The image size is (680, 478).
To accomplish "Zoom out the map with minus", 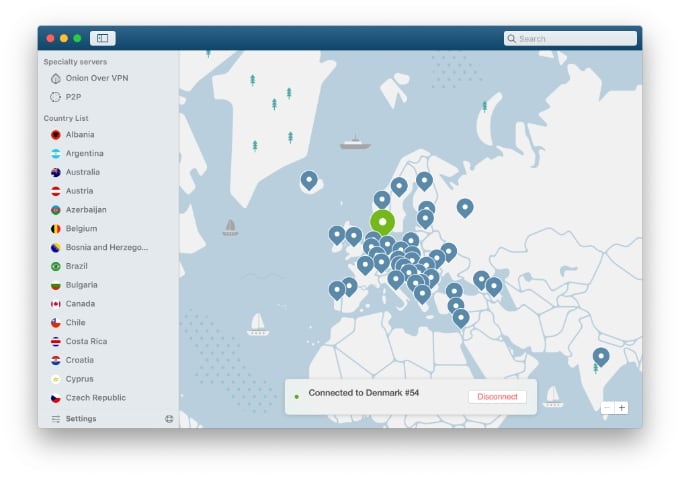I will click(x=607, y=408).
